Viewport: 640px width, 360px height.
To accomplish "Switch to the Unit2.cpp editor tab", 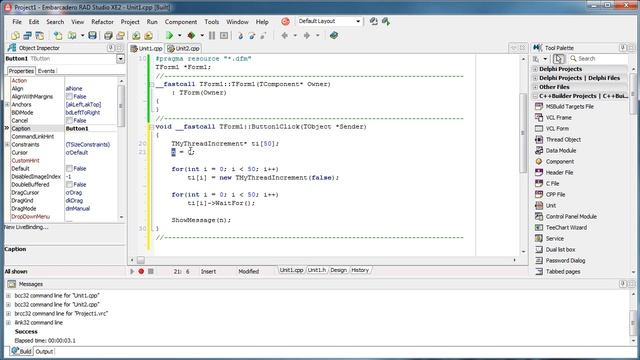I will [184, 48].
